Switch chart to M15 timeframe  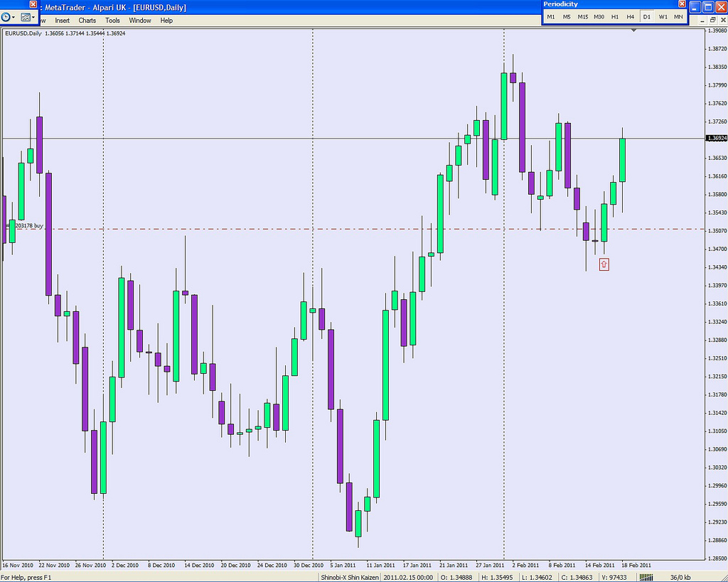(x=583, y=17)
